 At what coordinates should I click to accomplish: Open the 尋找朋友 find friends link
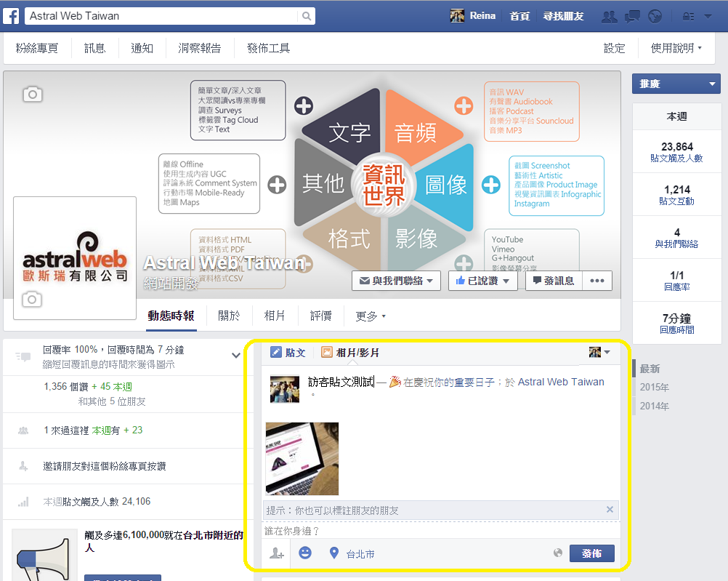(x=564, y=16)
